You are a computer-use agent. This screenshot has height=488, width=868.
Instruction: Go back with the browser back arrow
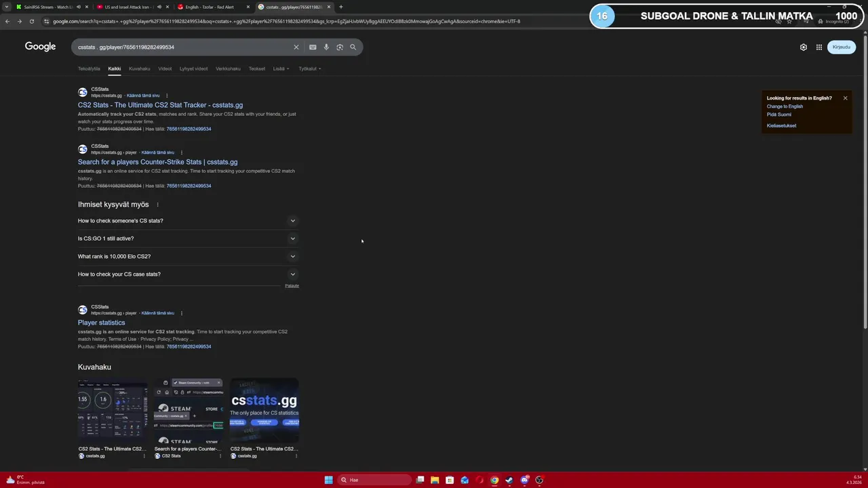click(7, 21)
